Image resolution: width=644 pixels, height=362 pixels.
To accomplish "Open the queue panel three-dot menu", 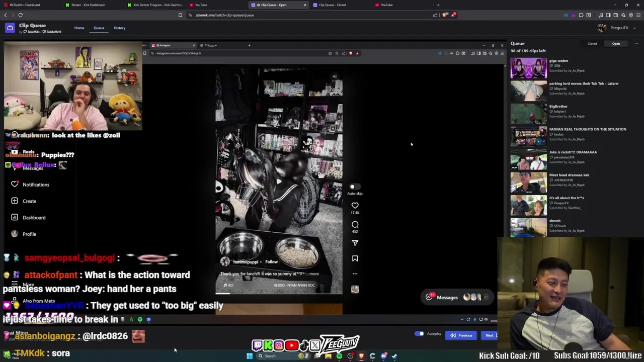I will [x=636, y=44].
